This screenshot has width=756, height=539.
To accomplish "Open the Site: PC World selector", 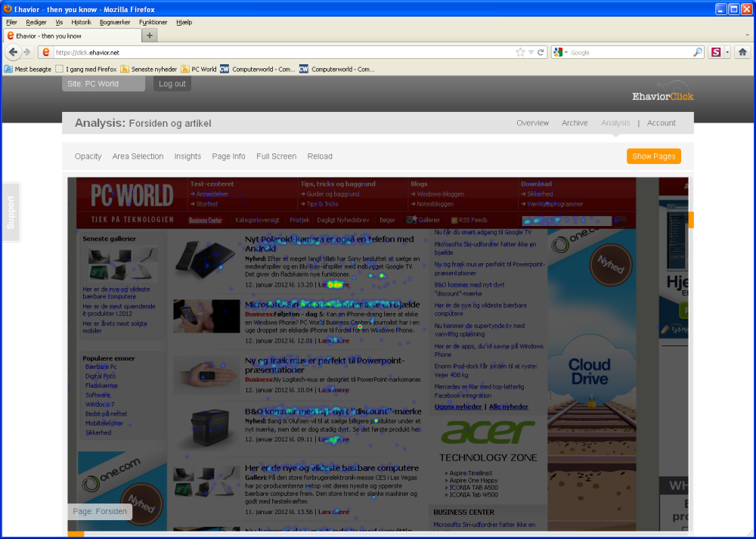I will pos(103,83).
